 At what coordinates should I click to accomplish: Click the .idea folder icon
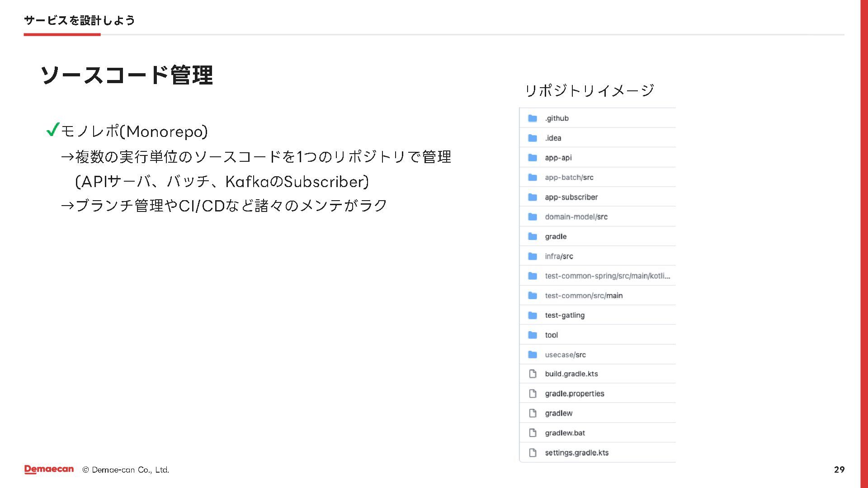(533, 138)
